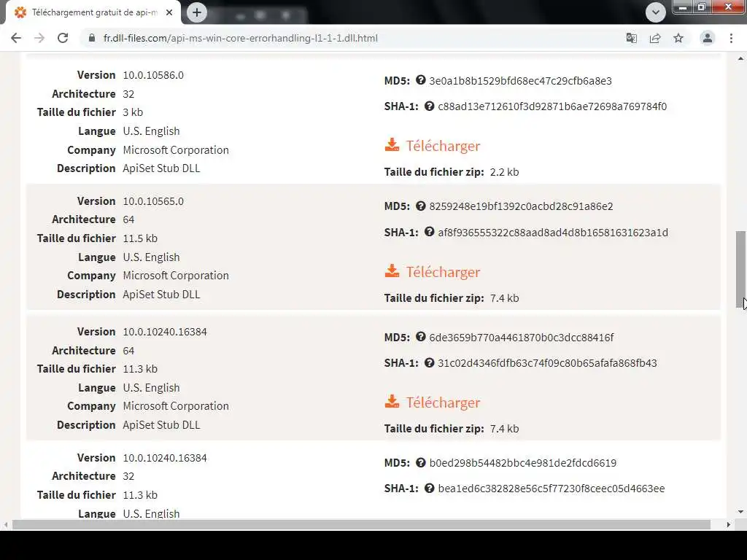Go forward to the next page
The image size is (747, 560).
[39, 38]
